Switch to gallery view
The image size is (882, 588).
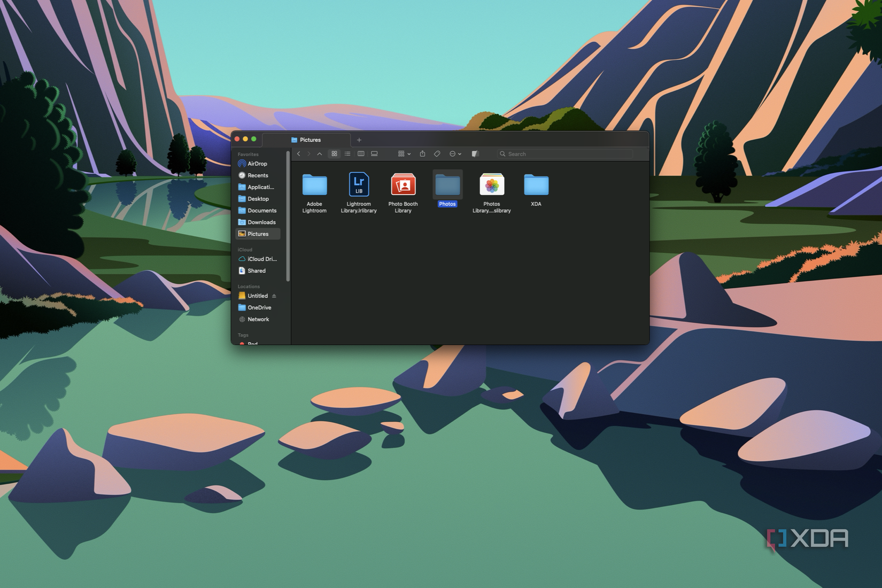[375, 153]
